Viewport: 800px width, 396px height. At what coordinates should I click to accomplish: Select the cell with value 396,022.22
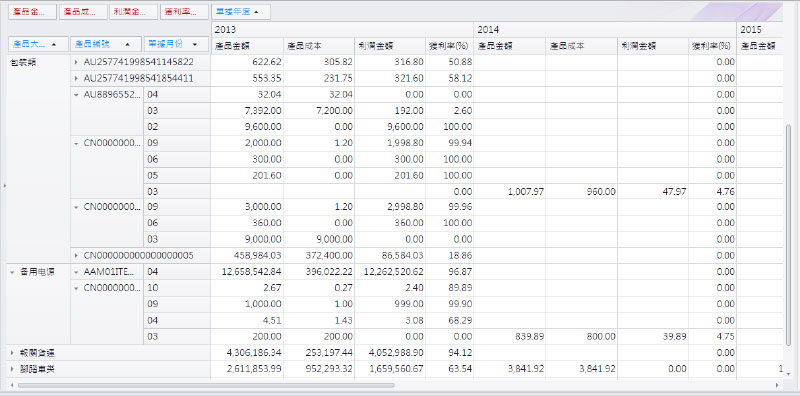[319, 272]
